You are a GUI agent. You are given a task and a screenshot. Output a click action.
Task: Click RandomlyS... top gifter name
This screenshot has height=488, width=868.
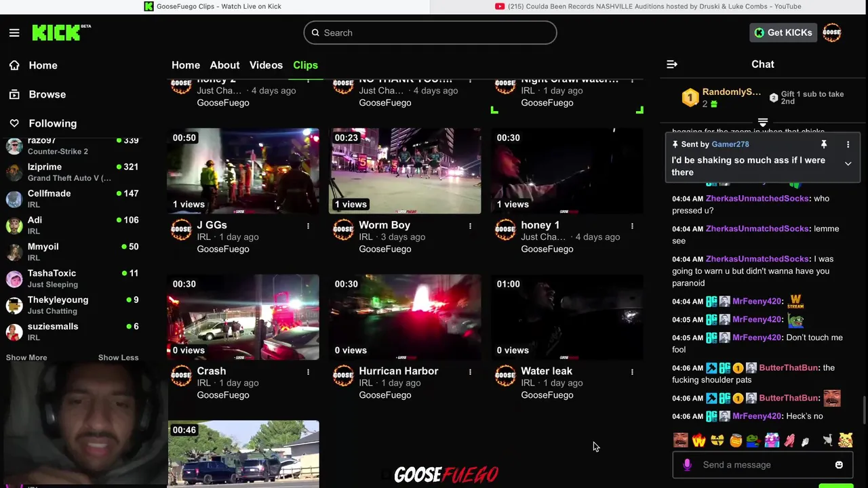pos(731,92)
